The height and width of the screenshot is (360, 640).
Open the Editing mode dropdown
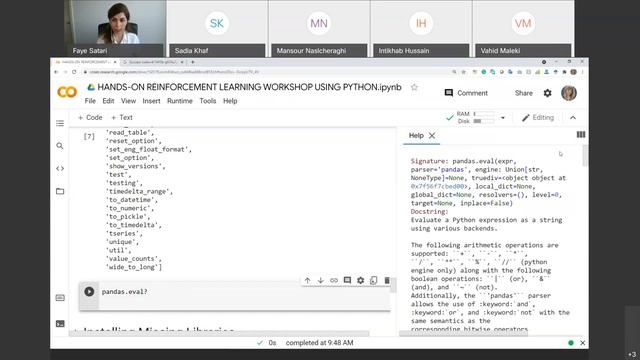tap(538, 118)
